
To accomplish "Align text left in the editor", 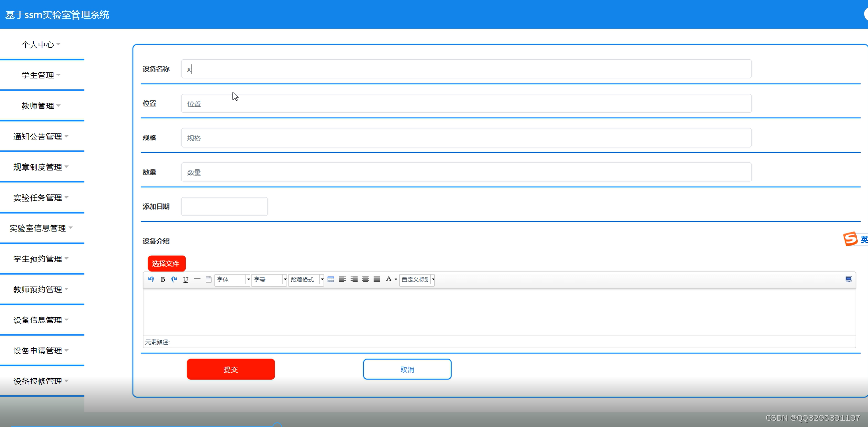I will click(342, 279).
